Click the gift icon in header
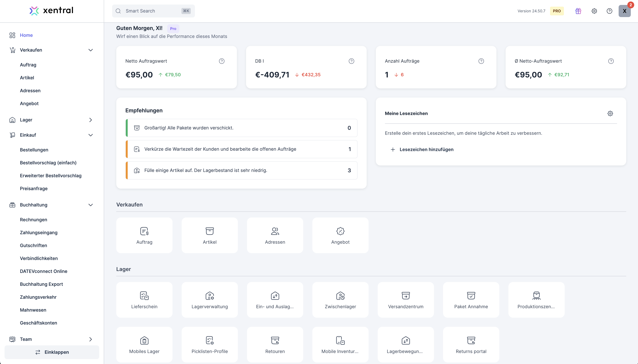 click(x=578, y=11)
